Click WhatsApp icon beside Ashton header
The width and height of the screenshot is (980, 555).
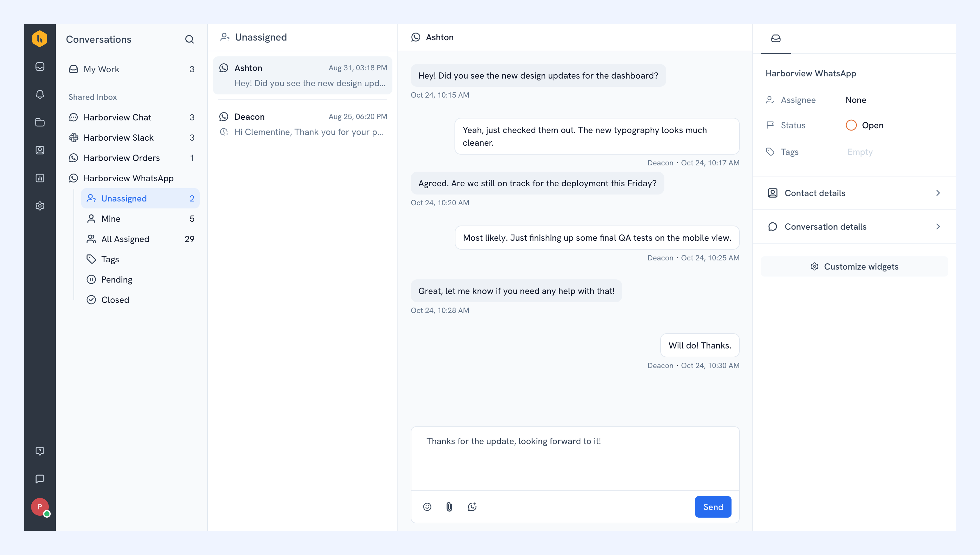click(x=416, y=37)
